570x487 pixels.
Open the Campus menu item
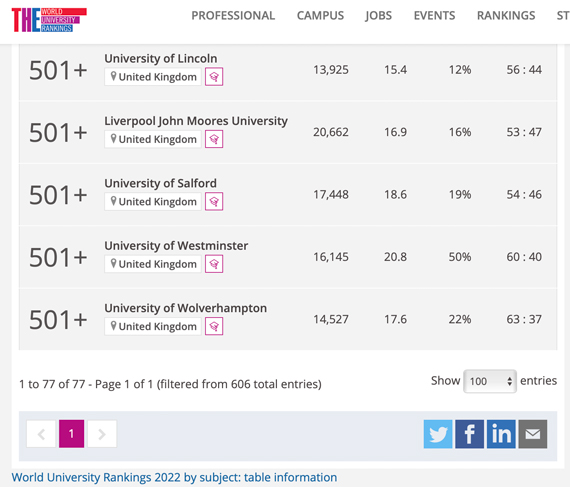pyautogui.click(x=320, y=16)
